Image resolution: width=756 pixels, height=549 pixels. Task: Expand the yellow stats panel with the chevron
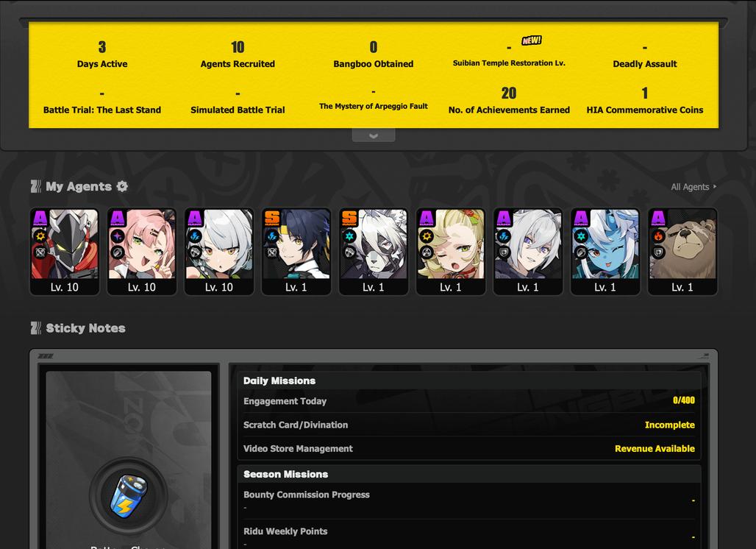(374, 135)
